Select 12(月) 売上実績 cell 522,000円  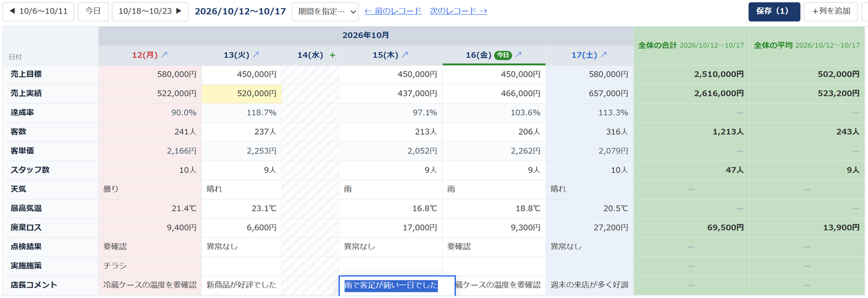(150, 94)
